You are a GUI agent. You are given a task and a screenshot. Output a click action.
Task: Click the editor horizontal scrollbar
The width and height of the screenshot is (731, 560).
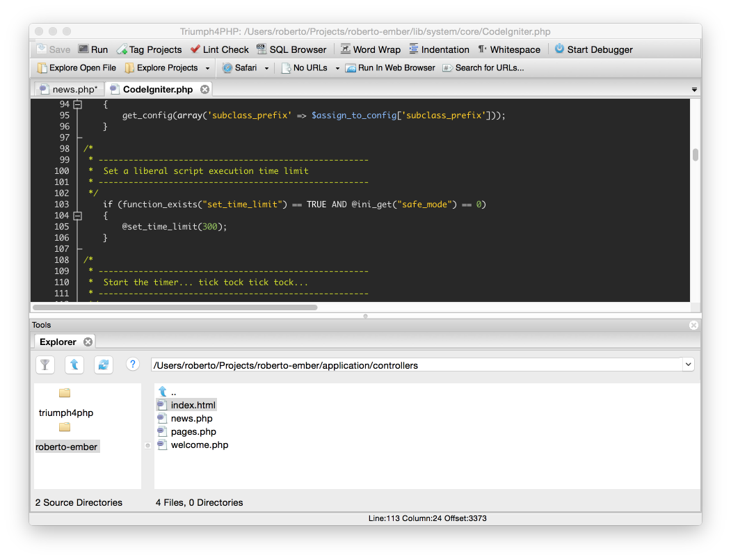pos(175,307)
